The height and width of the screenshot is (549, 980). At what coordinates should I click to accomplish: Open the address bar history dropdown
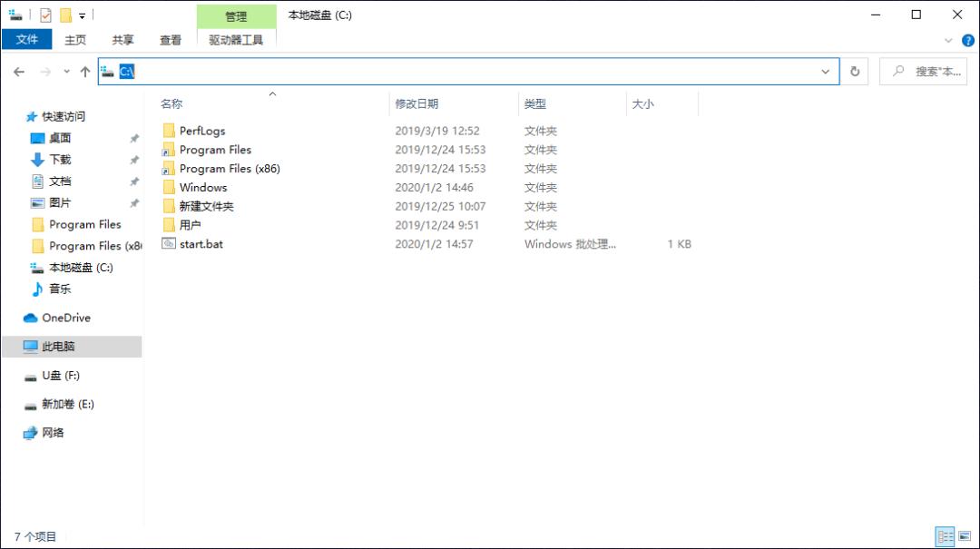tap(825, 71)
